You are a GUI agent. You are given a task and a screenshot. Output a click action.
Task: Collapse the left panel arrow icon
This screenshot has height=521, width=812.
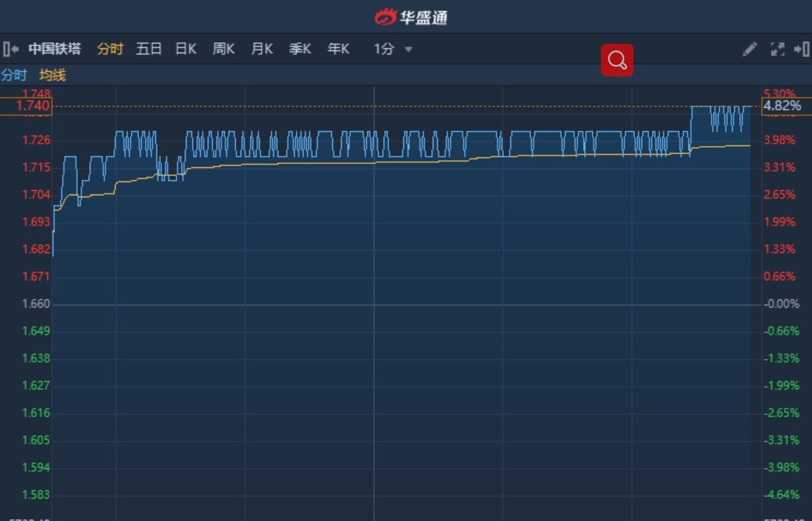(x=10, y=49)
